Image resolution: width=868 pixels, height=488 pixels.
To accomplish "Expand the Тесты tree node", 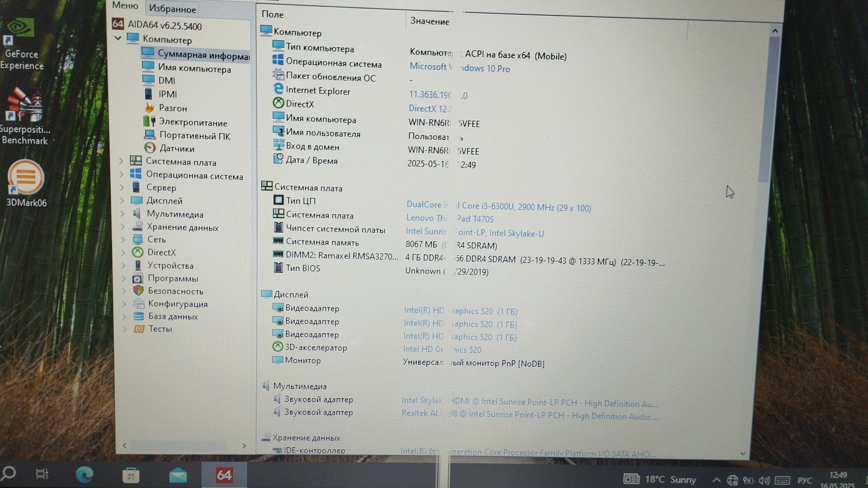I will point(124,329).
